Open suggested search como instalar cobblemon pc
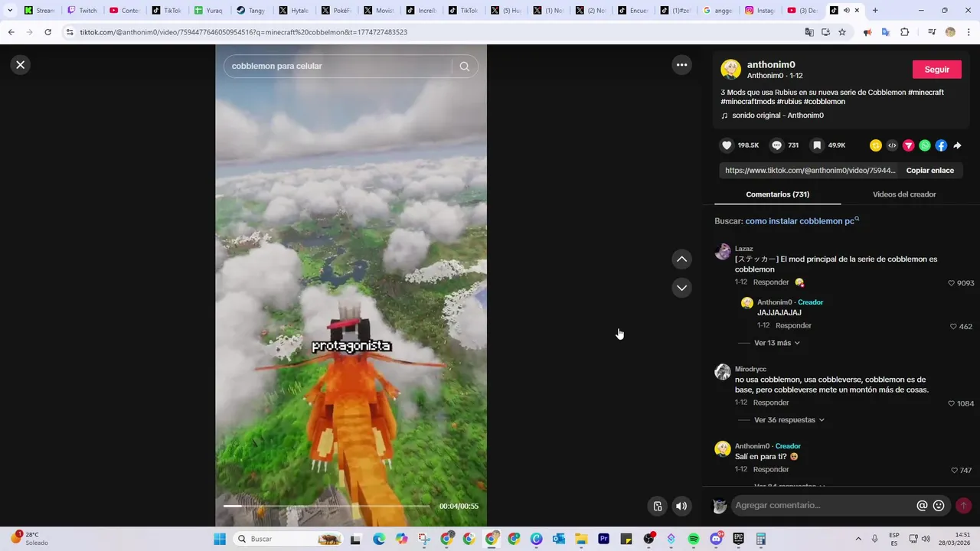This screenshot has height=551, width=980. pyautogui.click(x=802, y=221)
